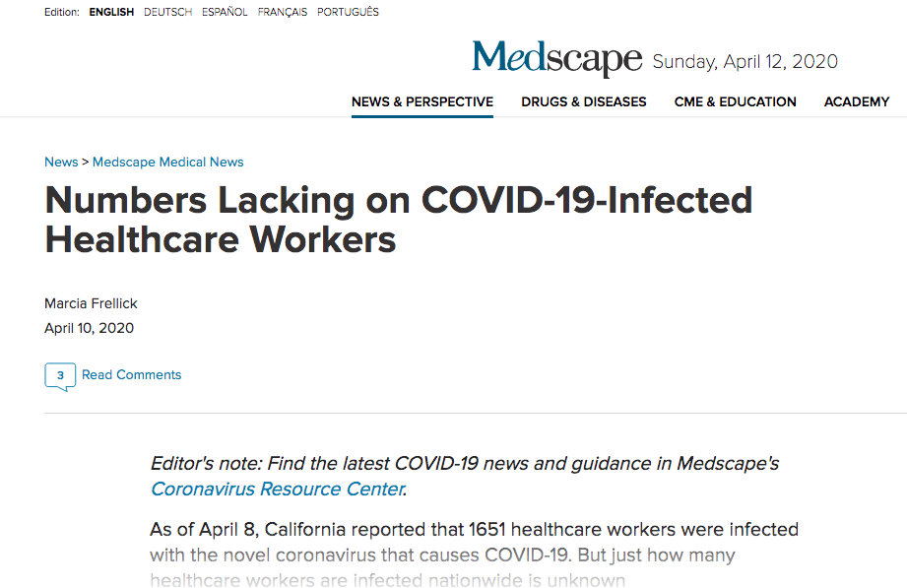This screenshot has height=588, width=907.
Task: Select the English edition
Action: (x=111, y=12)
